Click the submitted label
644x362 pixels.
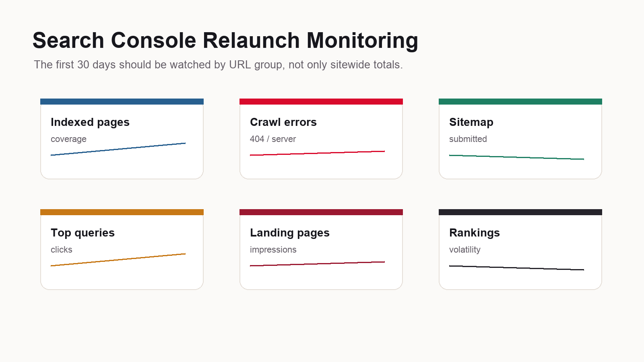click(468, 139)
